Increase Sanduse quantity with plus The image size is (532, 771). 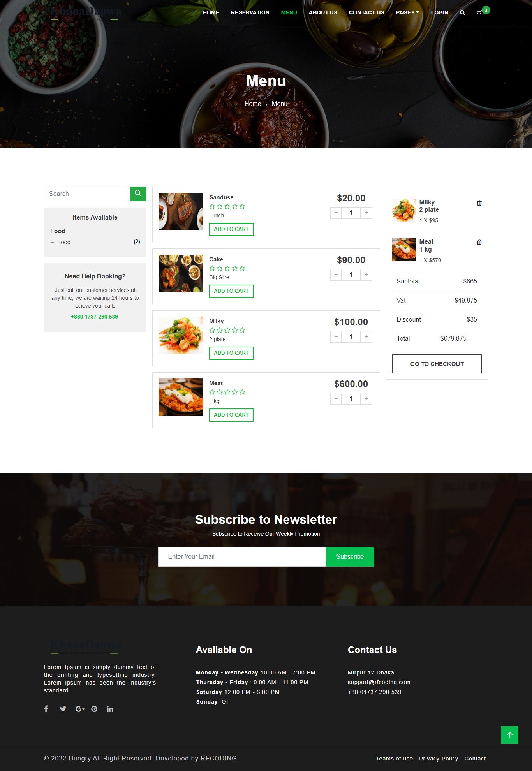pyautogui.click(x=366, y=213)
